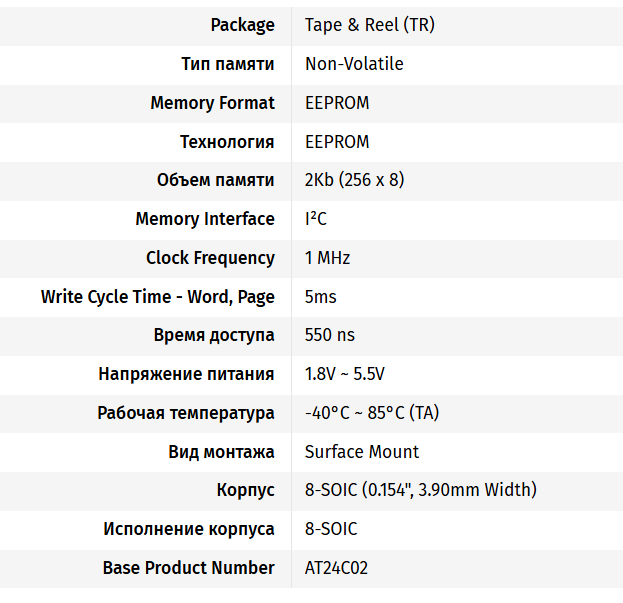Click the Clock Frequency label
The height and width of the screenshot is (603, 623).
[x=210, y=258]
